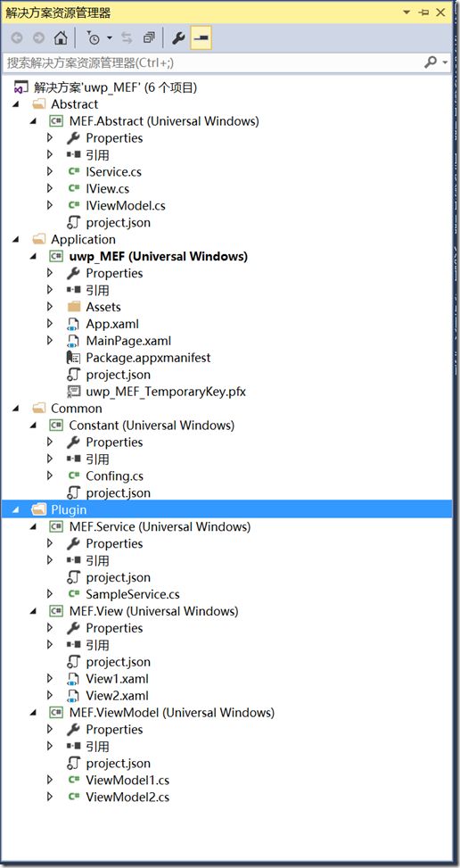This screenshot has width=460, height=868.
Task: Select the Package.appxmanifest file
Action: 148,358
